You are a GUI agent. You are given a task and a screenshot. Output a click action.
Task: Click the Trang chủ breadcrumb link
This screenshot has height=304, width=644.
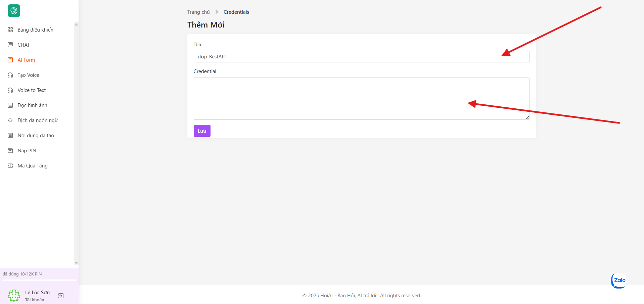tap(198, 12)
